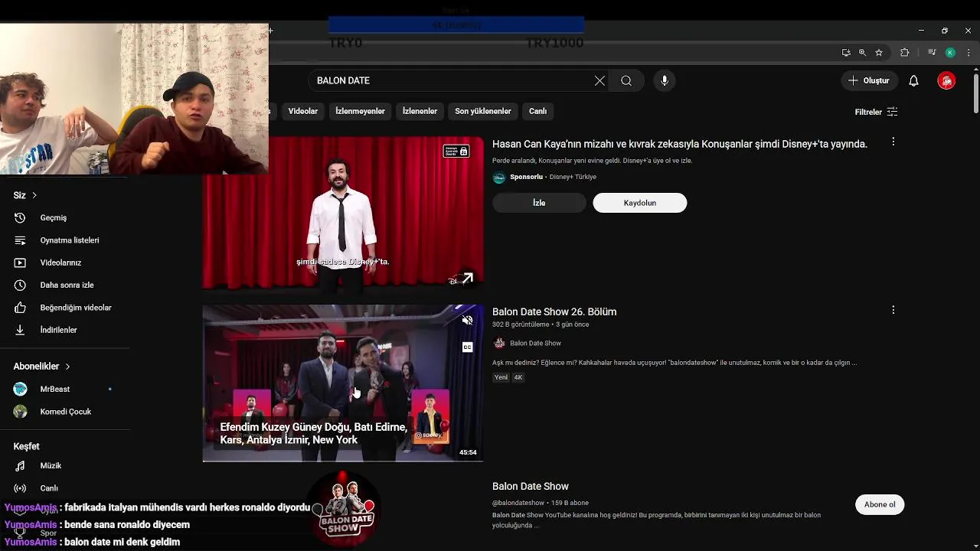980x551 pixels.
Task: Click the search magnifier button
Action: (626, 80)
